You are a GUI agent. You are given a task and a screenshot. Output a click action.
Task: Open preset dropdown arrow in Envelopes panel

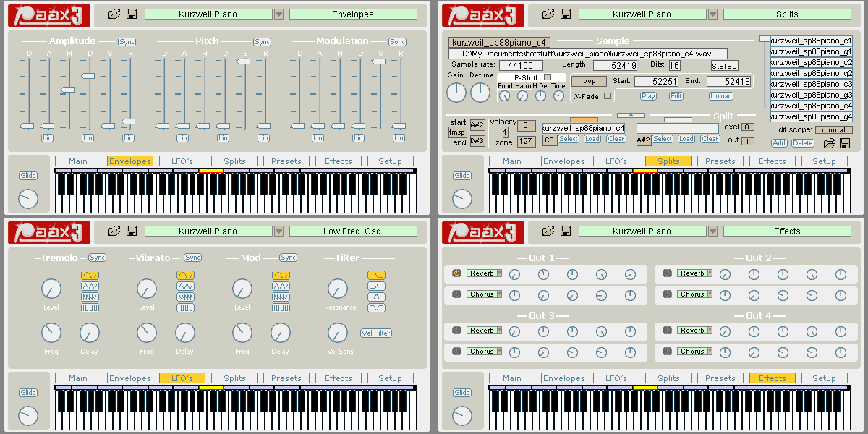[x=279, y=14]
